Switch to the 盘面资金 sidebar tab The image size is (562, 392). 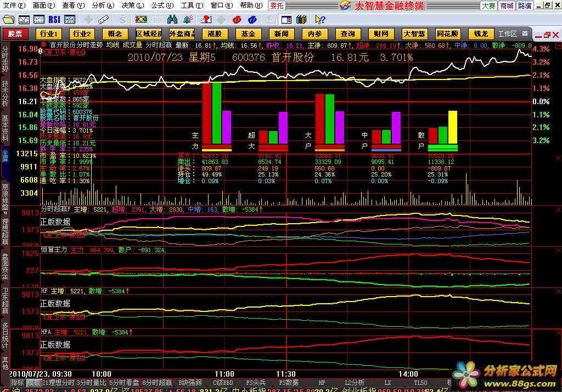tap(5, 266)
